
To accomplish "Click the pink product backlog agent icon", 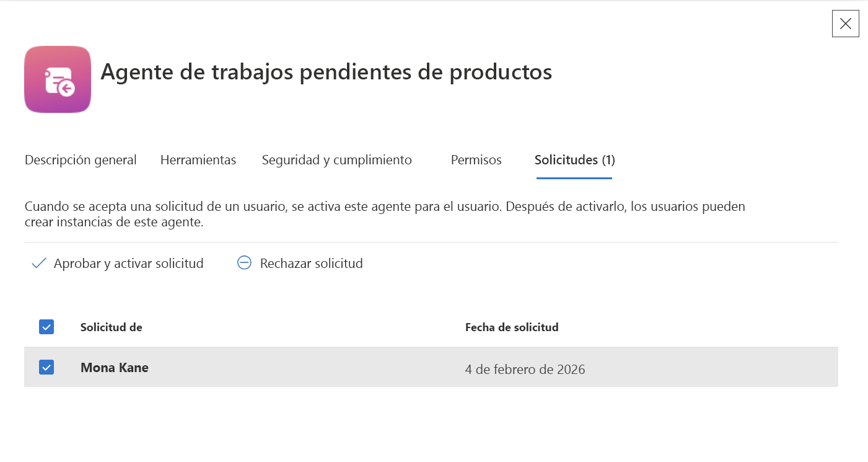I will [58, 79].
